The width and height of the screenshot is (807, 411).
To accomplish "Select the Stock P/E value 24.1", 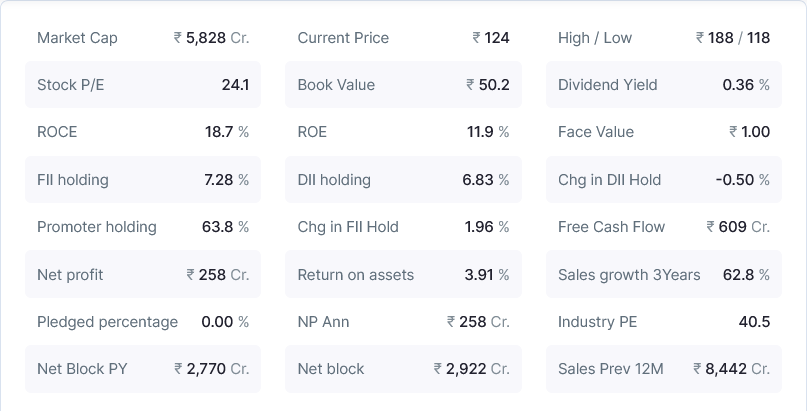I will (x=235, y=85).
